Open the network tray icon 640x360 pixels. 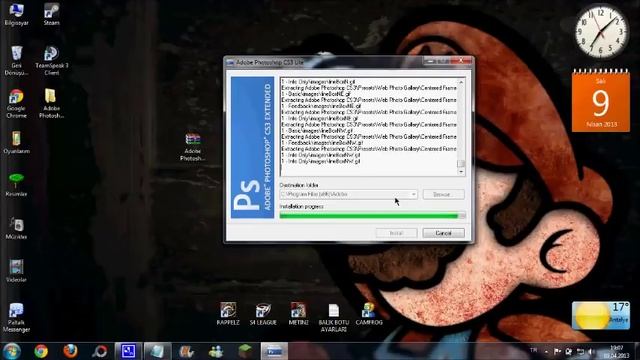580,351
